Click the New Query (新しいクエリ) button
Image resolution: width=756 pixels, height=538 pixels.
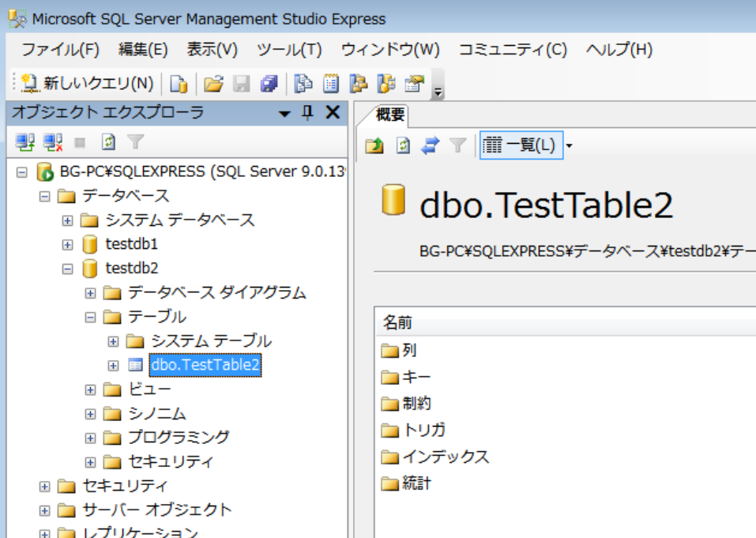tap(87, 84)
